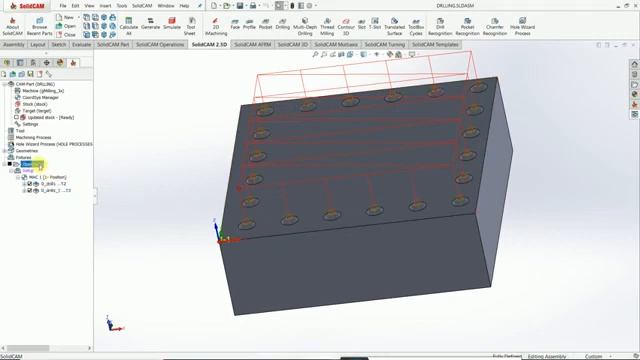Image resolution: width=640 pixels, height=360 pixels.
Task: Select Hole Wizard Process tree item
Action: pos(50,144)
